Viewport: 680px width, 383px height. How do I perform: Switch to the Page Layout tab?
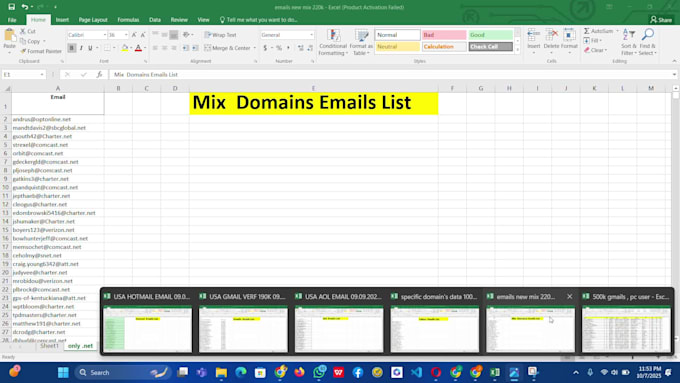[93, 20]
